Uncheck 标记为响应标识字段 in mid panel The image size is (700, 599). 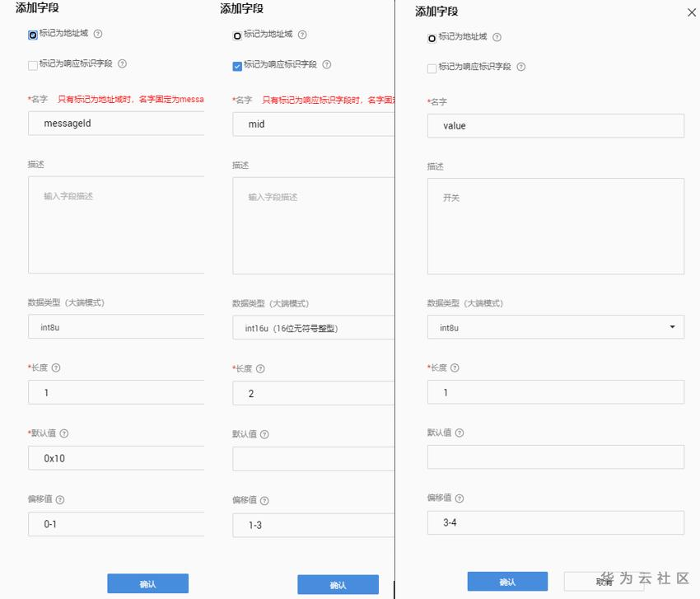point(237,67)
